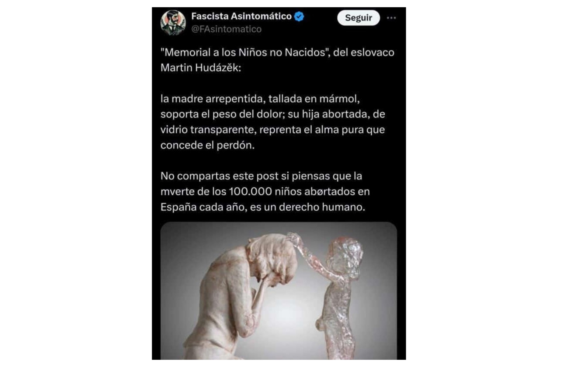Open the attached sculpture image
588x367 pixels.
[x=279, y=290]
